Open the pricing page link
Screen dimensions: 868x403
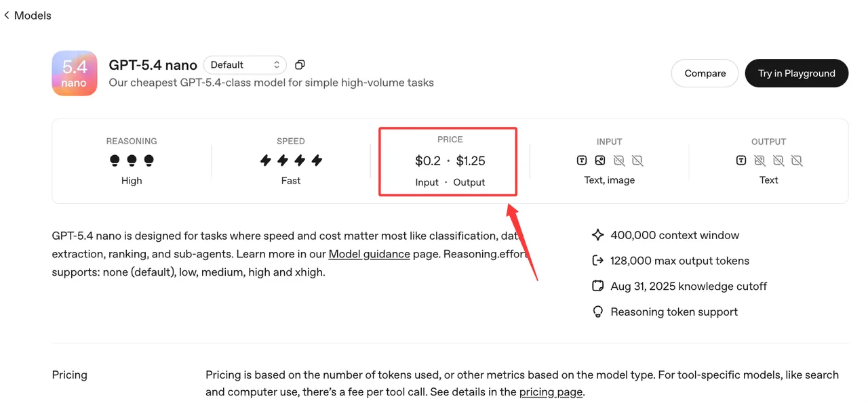point(551,391)
